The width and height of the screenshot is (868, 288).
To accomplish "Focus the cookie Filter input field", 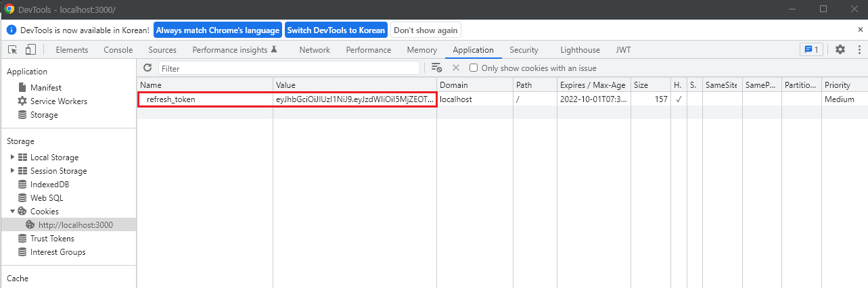I will 289,68.
